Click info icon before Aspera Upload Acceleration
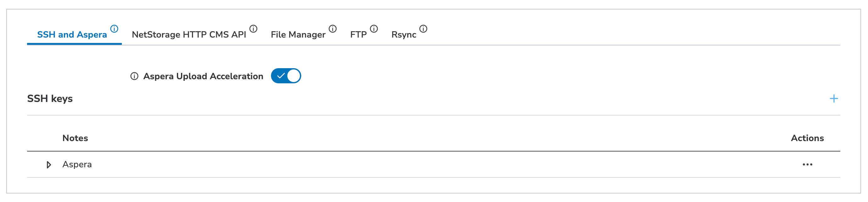This screenshot has height=202, width=868. (x=134, y=76)
